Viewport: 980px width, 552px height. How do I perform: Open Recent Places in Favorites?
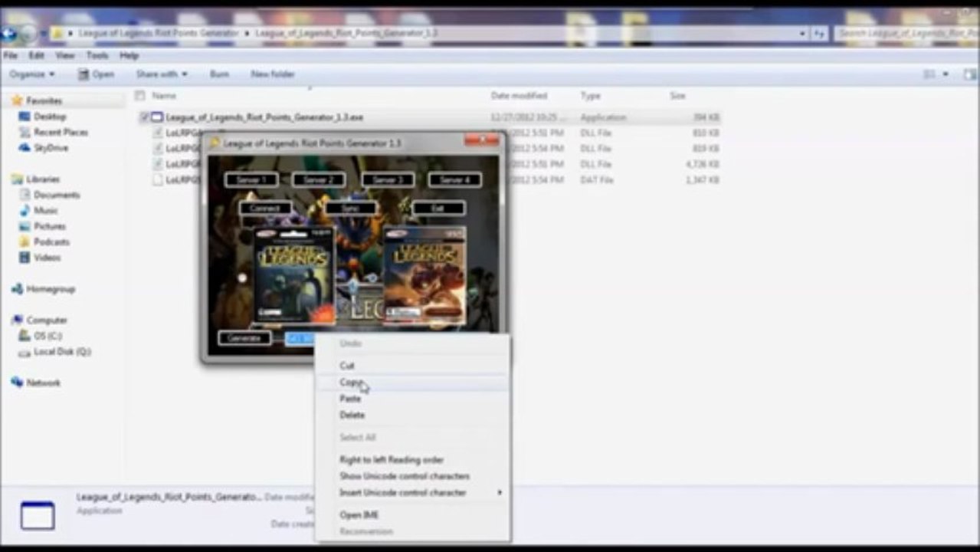(61, 132)
